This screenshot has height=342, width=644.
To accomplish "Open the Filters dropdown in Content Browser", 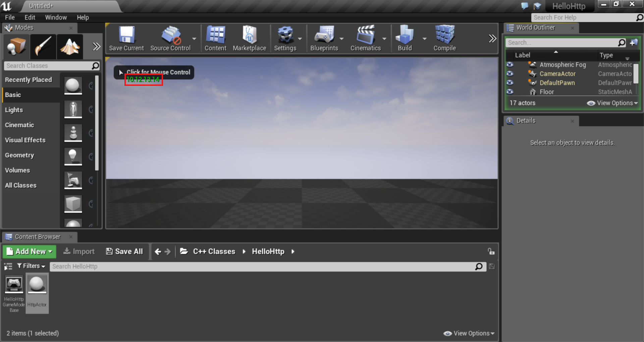I will pos(31,266).
